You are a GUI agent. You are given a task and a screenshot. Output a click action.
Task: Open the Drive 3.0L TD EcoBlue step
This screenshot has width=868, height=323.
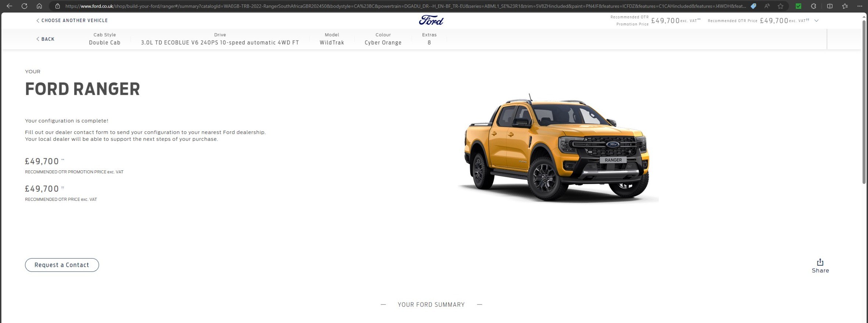(220, 39)
